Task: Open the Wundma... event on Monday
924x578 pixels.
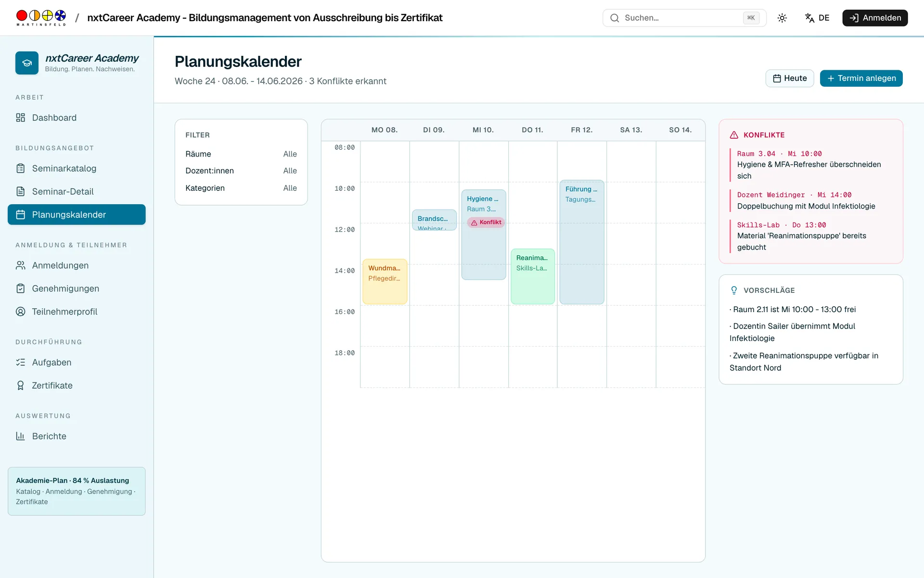Action: (385, 282)
